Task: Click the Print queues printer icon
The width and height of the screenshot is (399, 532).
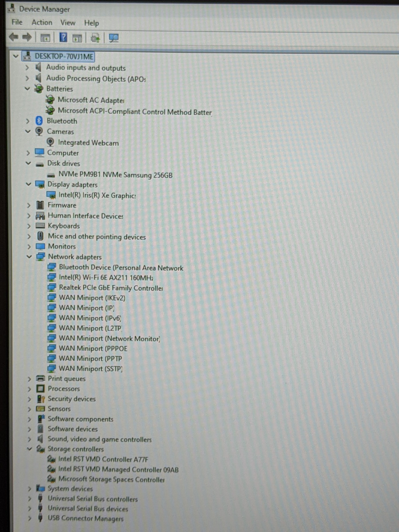Action: pyautogui.click(x=40, y=378)
